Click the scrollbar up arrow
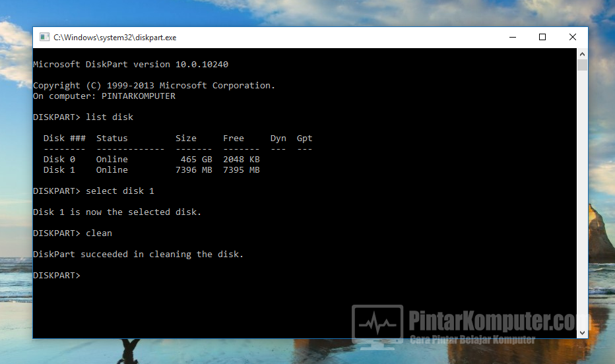Screen dimensions: 615x364 coord(582,54)
